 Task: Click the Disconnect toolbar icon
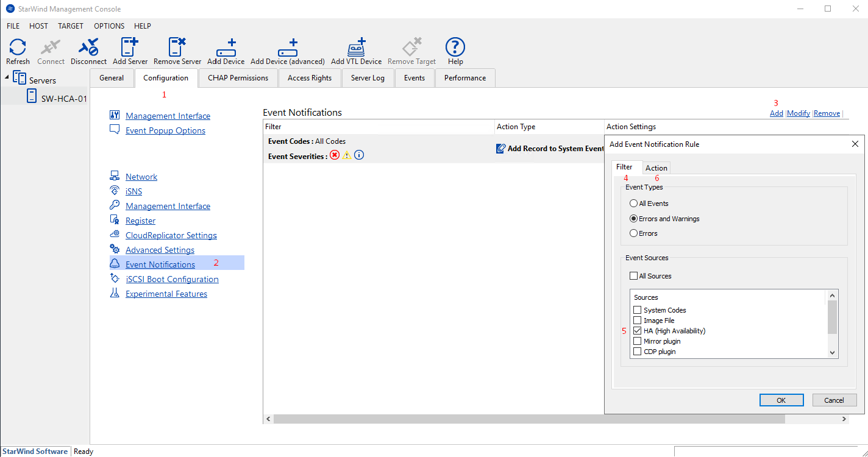pos(88,47)
